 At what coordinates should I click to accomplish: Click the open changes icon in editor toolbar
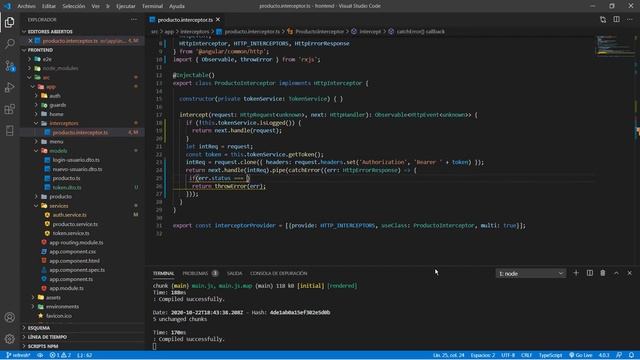coord(603,19)
